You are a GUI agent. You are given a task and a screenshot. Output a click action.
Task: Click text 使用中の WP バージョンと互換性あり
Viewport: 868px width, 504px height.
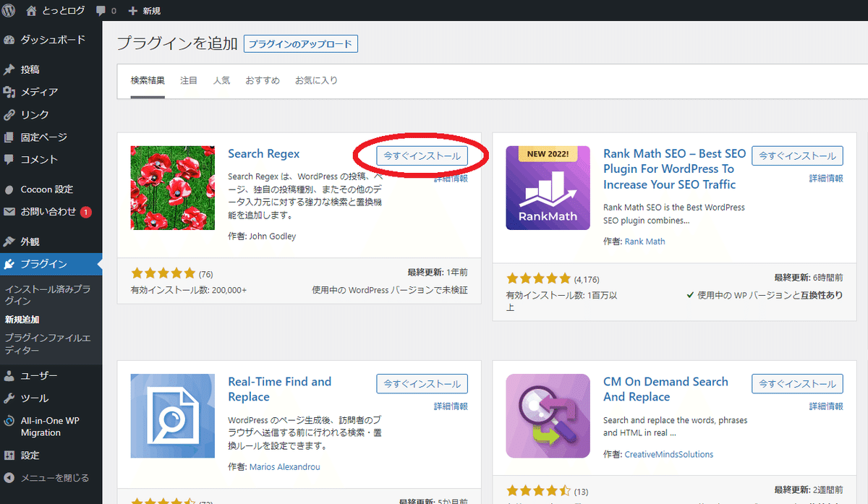pos(764,296)
